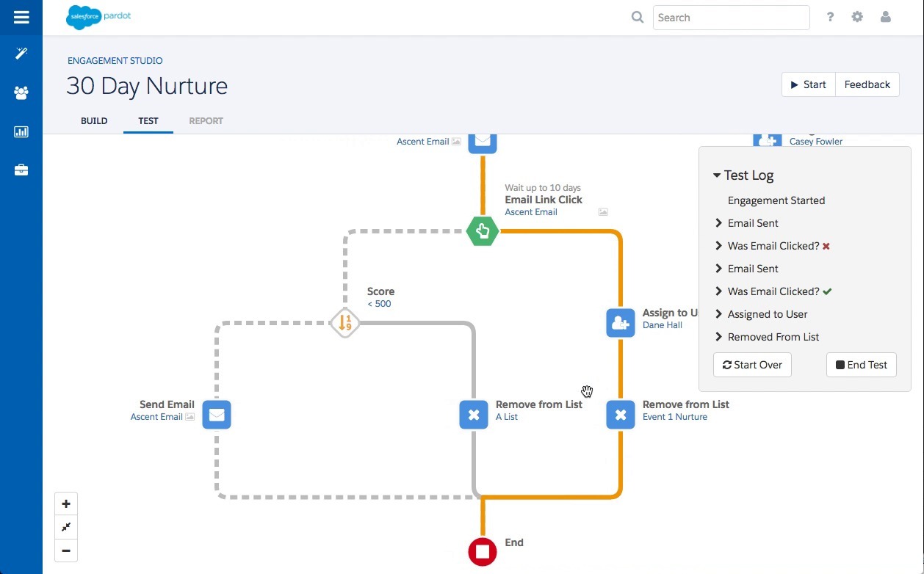Open the ENGAGEMENT STUDIO breadcrumb link
Screen dimensions: 924x574
click(115, 61)
